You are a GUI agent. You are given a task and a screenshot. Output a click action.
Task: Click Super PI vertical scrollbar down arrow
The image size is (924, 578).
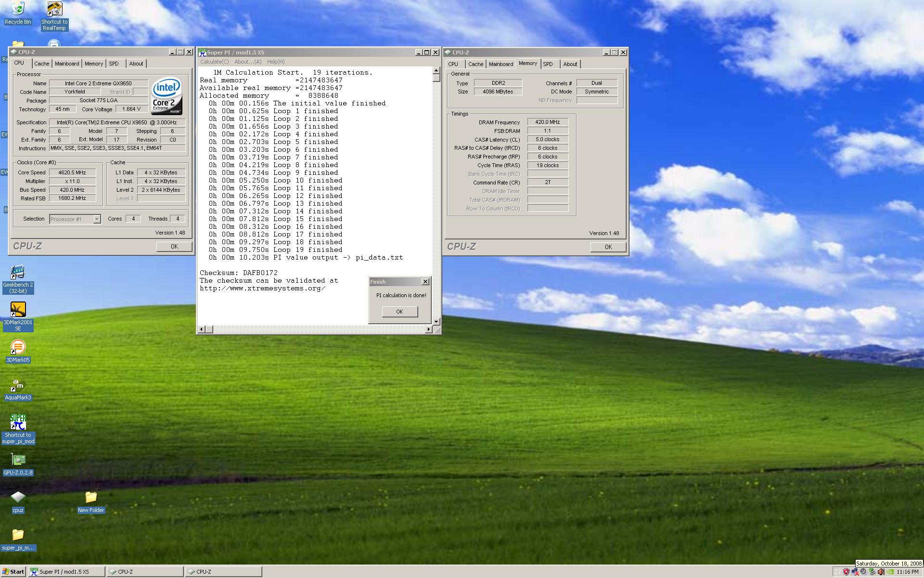[436, 321]
